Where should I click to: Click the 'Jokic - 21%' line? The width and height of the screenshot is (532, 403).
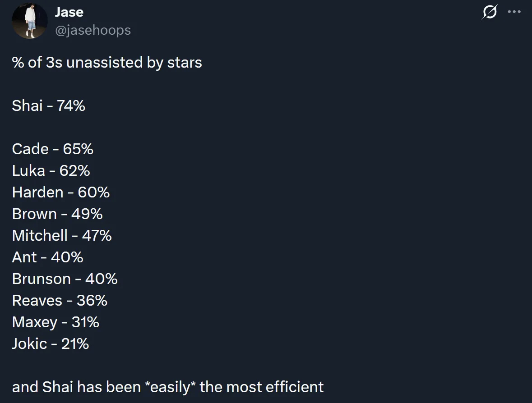[x=51, y=343]
